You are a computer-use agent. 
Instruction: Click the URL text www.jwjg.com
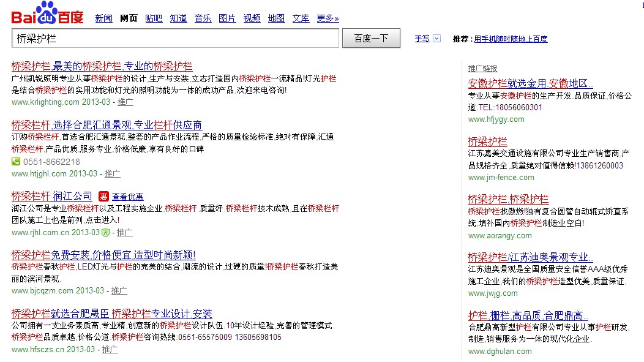tap(493, 293)
